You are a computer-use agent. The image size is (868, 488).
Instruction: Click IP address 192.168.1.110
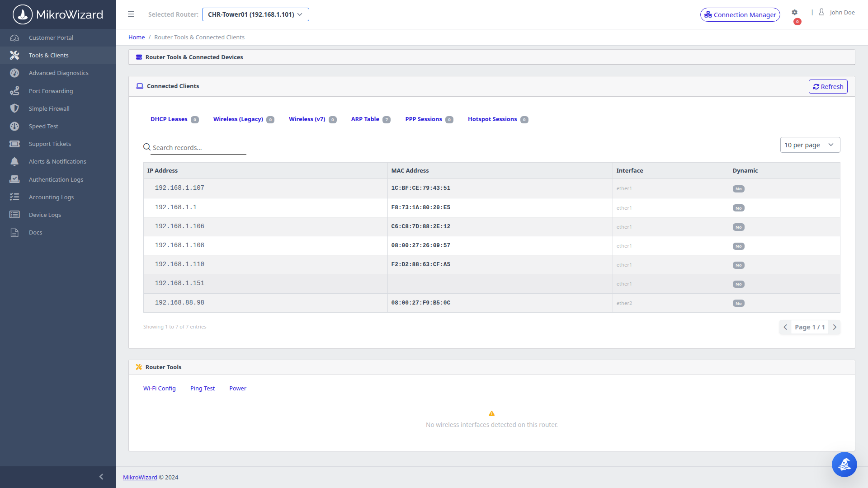click(x=179, y=264)
